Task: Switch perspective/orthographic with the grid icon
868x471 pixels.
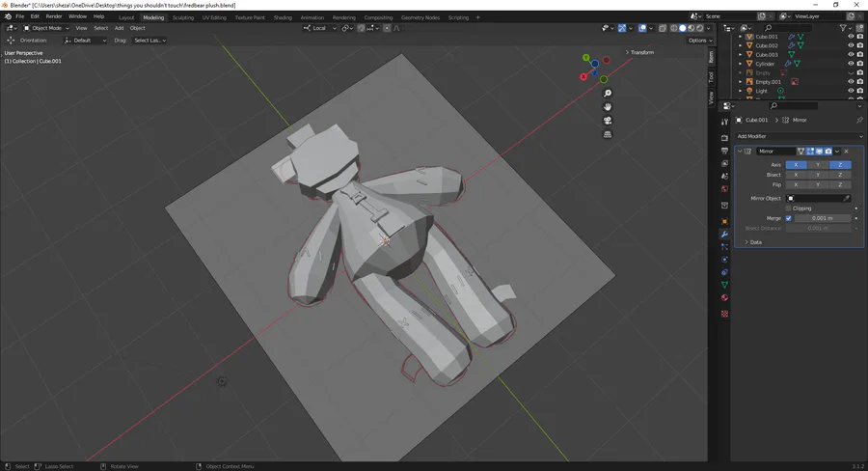Action: click(608, 134)
